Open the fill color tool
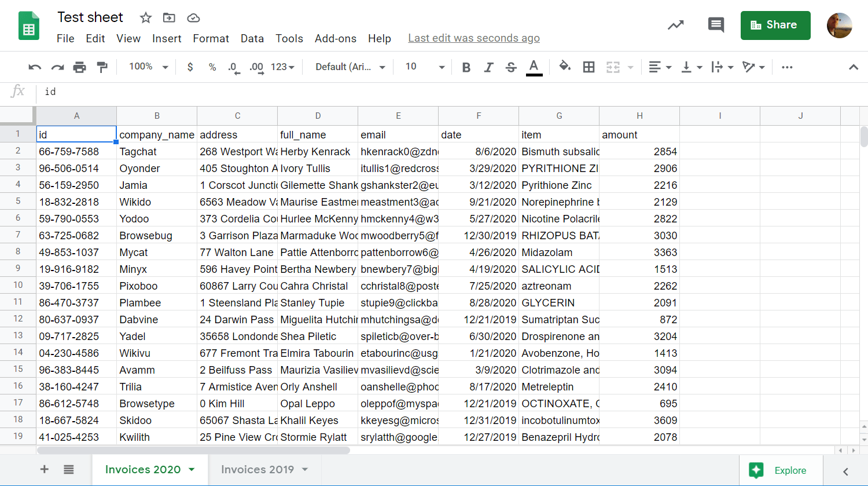Image resolution: width=868 pixels, height=486 pixels. pos(564,67)
